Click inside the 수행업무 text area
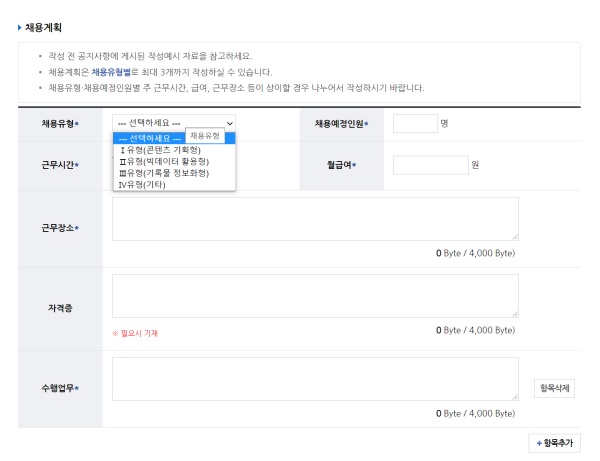 [315, 378]
